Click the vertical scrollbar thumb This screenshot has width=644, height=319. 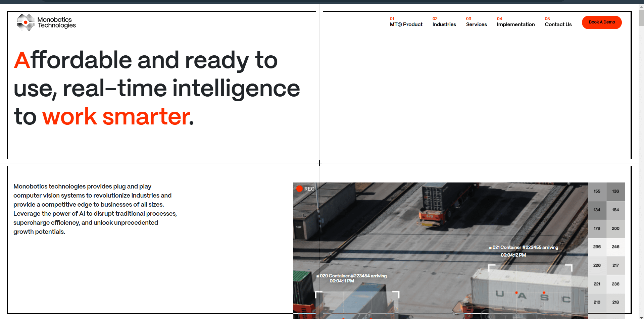(x=641, y=17)
